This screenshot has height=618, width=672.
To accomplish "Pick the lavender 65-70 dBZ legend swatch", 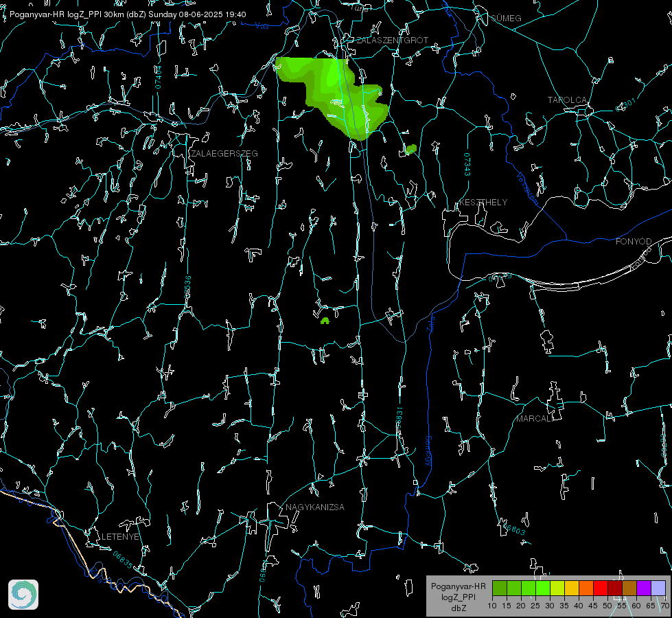I will pyautogui.click(x=658, y=588).
